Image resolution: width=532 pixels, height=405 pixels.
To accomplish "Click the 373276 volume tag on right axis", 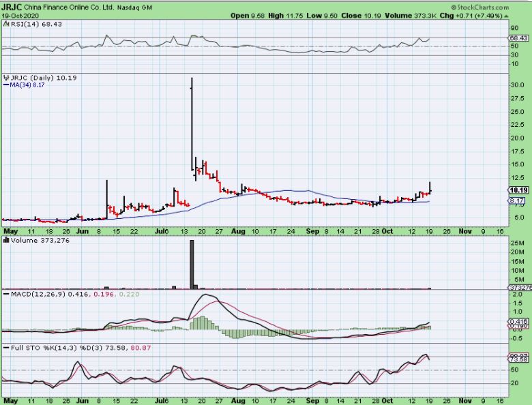I will 520,288.
